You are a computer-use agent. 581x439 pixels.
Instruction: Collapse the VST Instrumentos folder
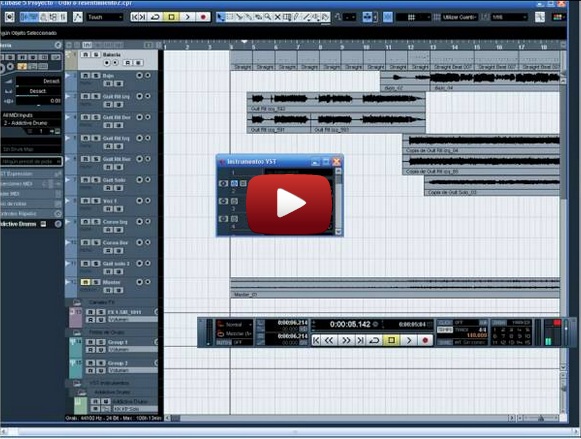point(77,383)
